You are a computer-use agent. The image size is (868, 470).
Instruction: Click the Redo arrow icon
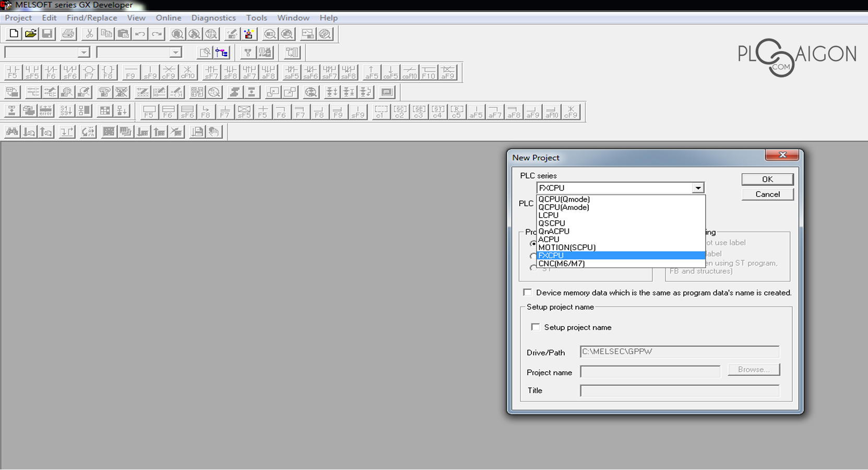[157, 34]
